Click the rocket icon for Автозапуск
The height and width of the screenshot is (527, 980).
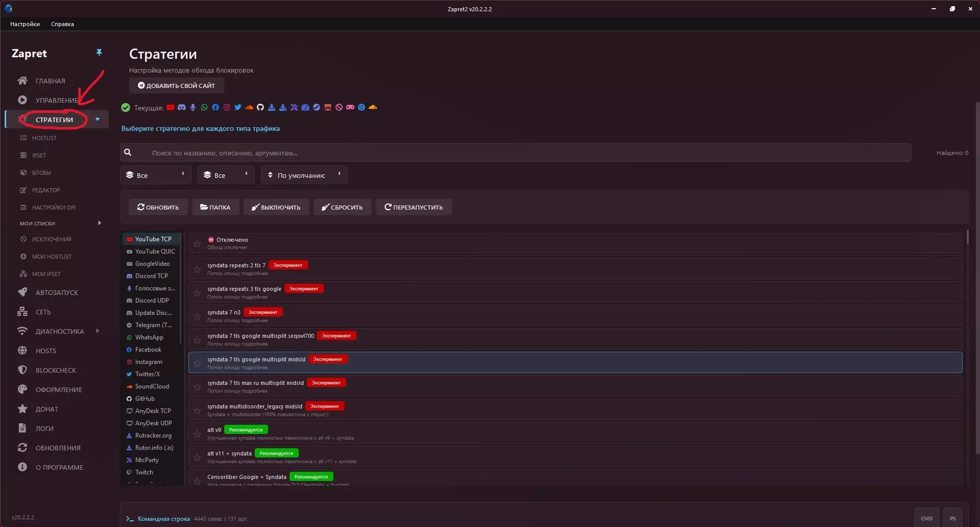(x=22, y=292)
